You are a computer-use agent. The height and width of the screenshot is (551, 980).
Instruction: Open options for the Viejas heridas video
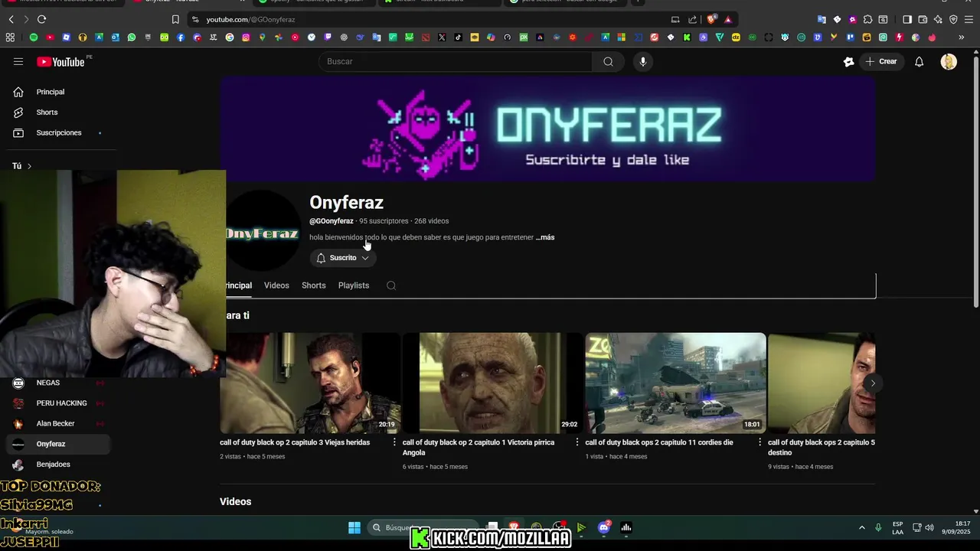click(394, 442)
